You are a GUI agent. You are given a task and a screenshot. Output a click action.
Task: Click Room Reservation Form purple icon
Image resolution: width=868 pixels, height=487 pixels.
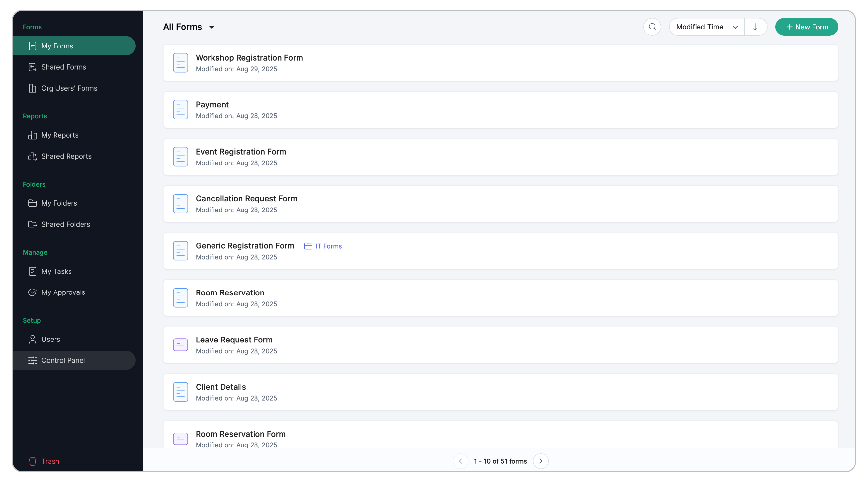(180, 438)
